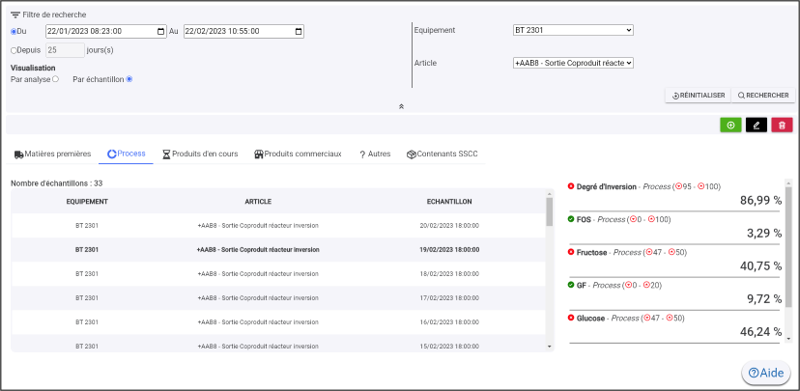Select sample row dated 20/02/2023 18:00:00
Image resolution: width=800 pixels, height=391 pixels.
click(x=278, y=226)
